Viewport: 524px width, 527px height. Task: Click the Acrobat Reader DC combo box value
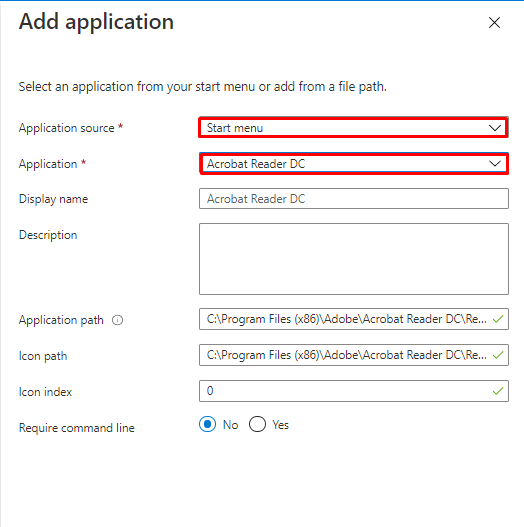pos(256,164)
